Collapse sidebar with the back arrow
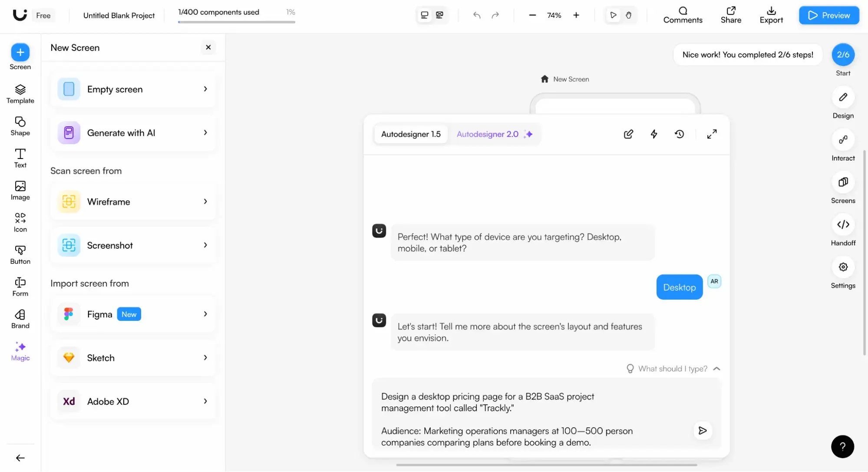The width and height of the screenshot is (868, 472). [x=20, y=458]
